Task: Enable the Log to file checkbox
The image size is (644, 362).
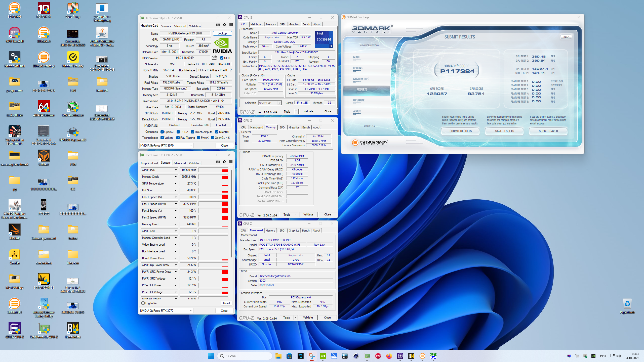Action: pos(143,303)
